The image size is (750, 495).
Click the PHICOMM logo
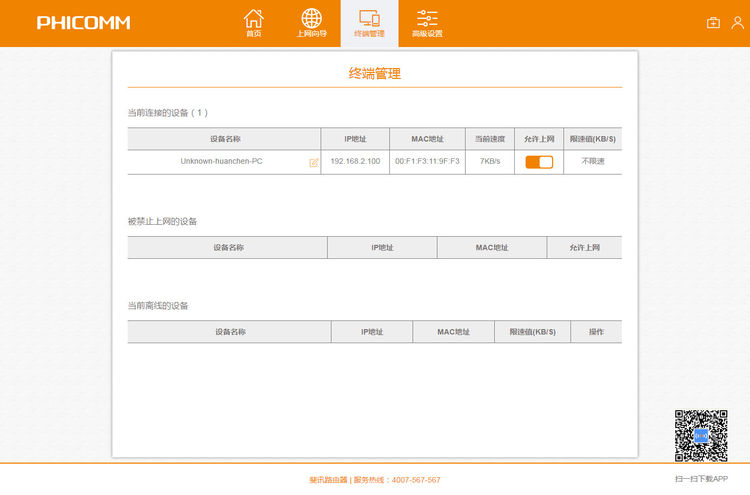point(83,23)
